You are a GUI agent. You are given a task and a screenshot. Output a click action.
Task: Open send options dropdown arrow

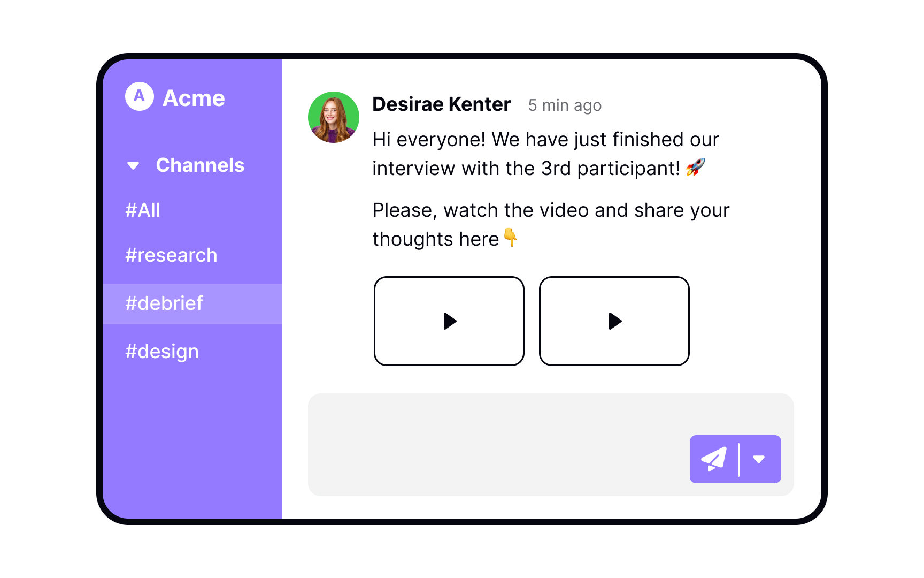click(759, 459)
